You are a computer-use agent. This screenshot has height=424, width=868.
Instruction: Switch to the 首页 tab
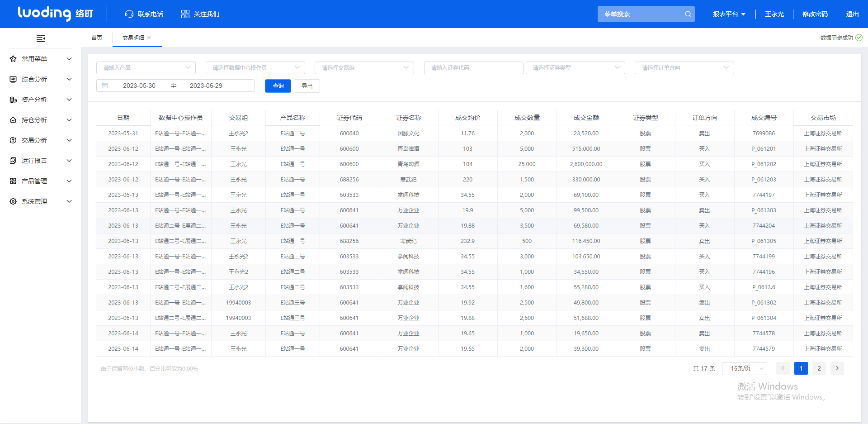click(x=97, y=38)
